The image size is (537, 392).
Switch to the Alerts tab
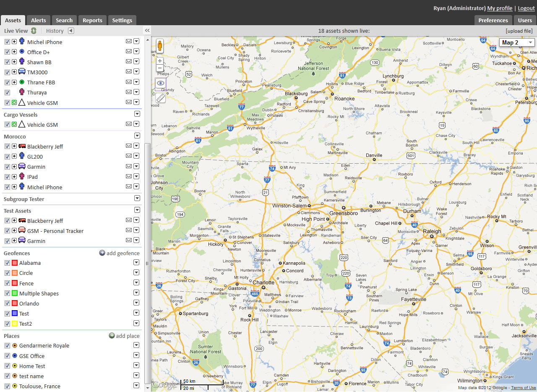(x=39, y=20)
